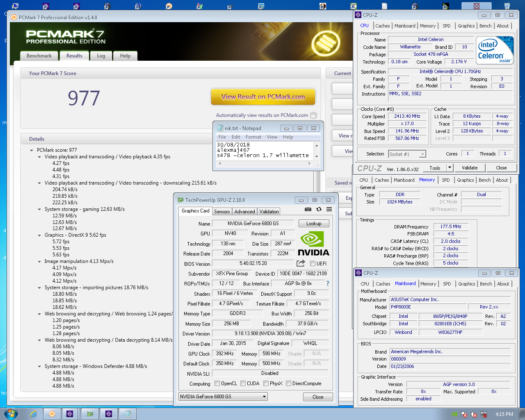525x420 pixels.
Task: Click Close button beside Validate in CPU-Z
Action: (501, 167)
